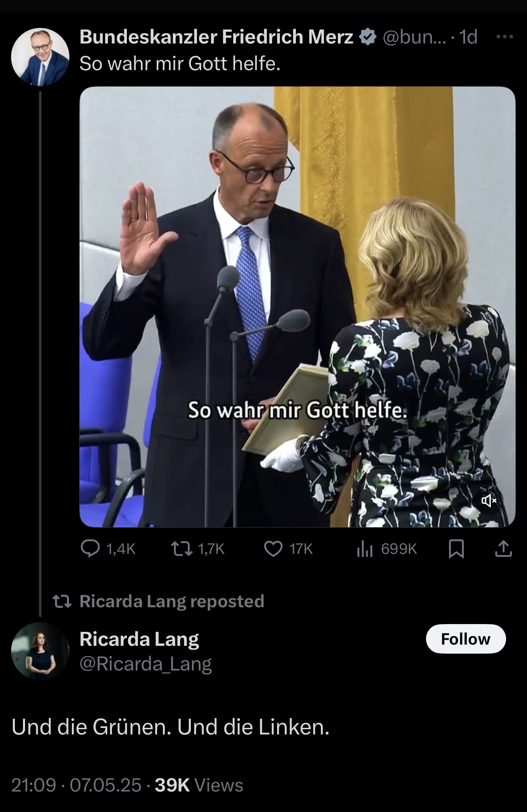Bookmark Friedrich Merz's post
This screenshot has width=527, height=812.
click(456, 549)
